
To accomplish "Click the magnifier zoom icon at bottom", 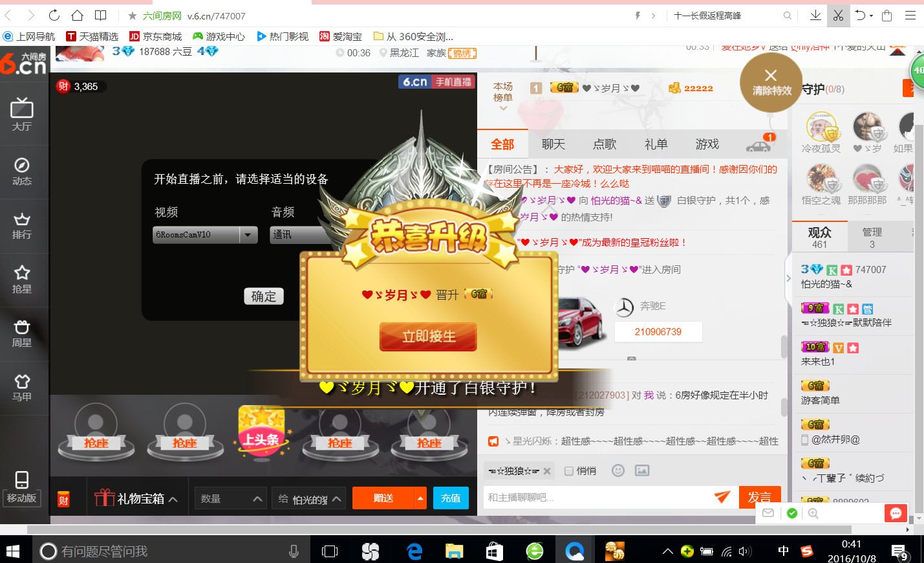I will click(813, 513).
